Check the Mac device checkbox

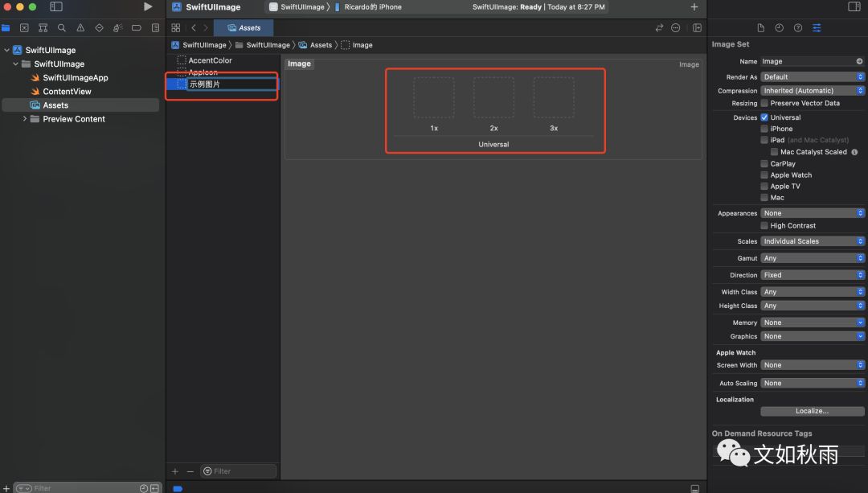point(764,197)
